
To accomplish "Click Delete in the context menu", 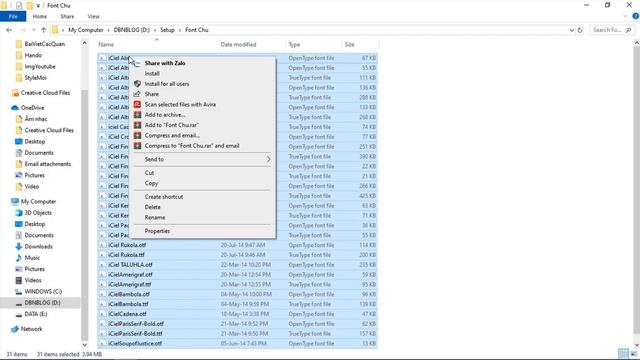I will point(152,207).
